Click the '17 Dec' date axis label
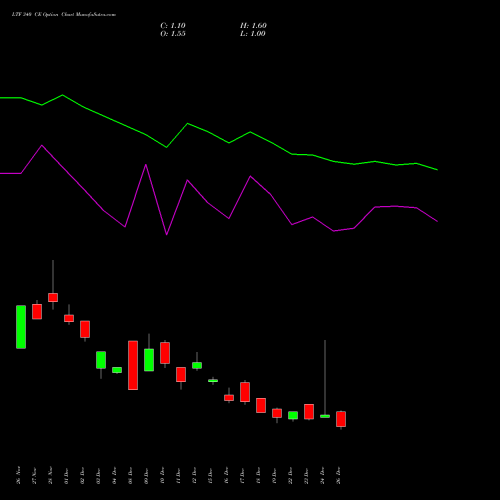This screenshot has width=500, height=500. click(243, 475)
